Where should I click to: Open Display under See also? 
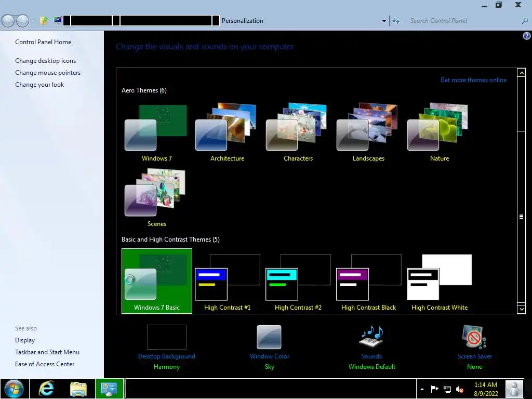click(x=25, y=340)
